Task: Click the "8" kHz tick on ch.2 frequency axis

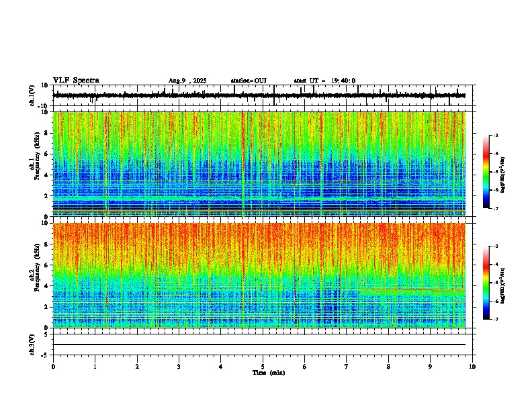Action: pyautogui.click(x=47, y=244)
